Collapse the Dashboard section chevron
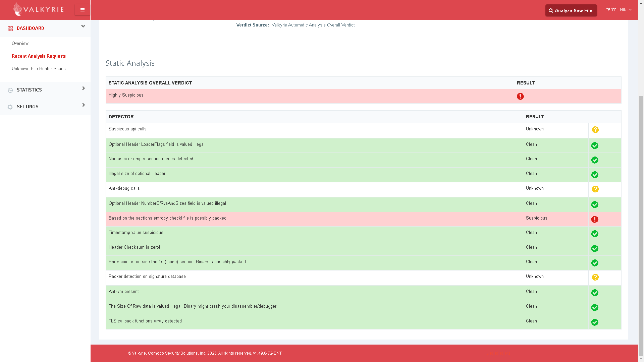 [x=83, y=26]
